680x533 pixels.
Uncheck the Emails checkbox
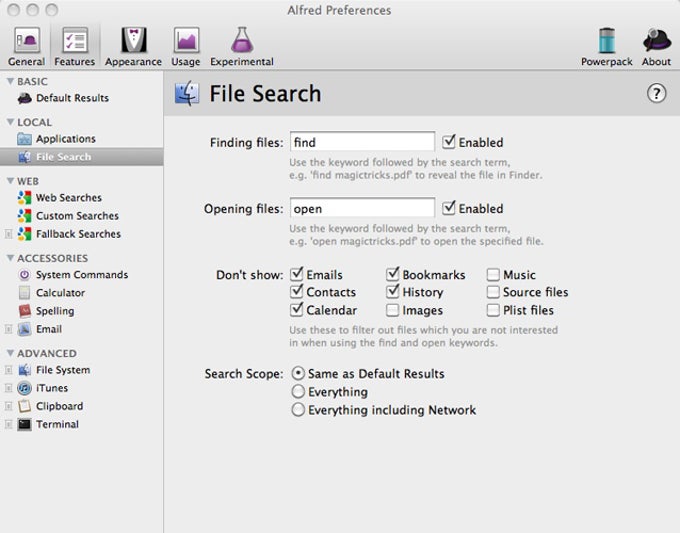click(297, 275)
